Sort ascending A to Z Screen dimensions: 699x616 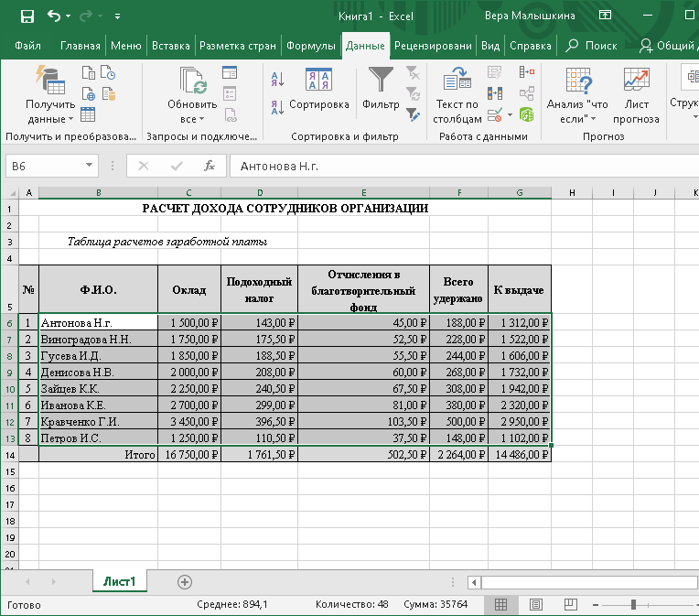click(278, 81)
